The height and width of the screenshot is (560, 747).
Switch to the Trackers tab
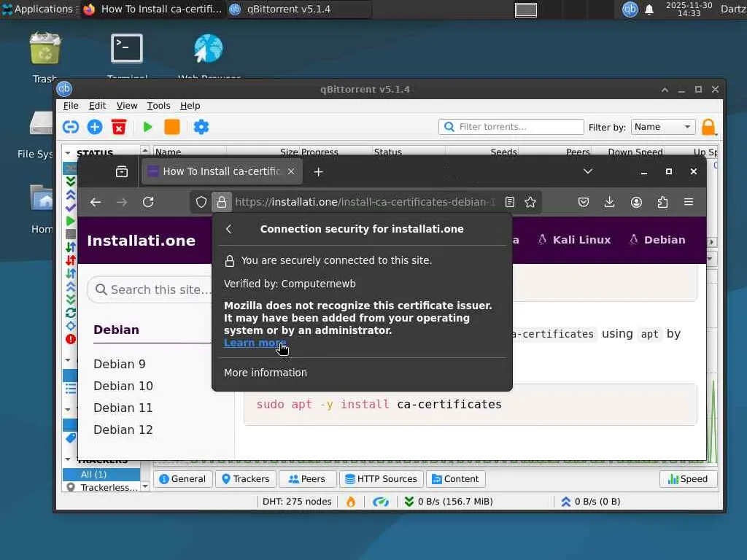246,479
